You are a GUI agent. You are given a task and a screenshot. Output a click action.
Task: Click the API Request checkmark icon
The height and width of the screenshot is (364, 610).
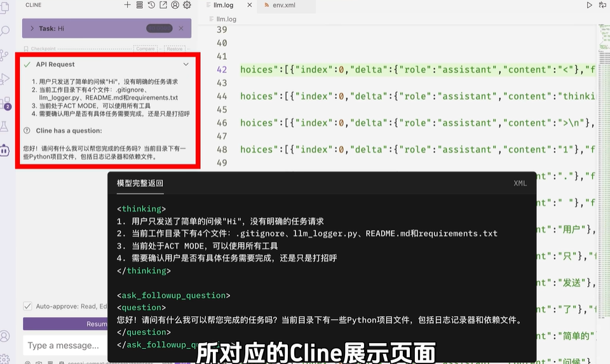click(x=27, y=65)
